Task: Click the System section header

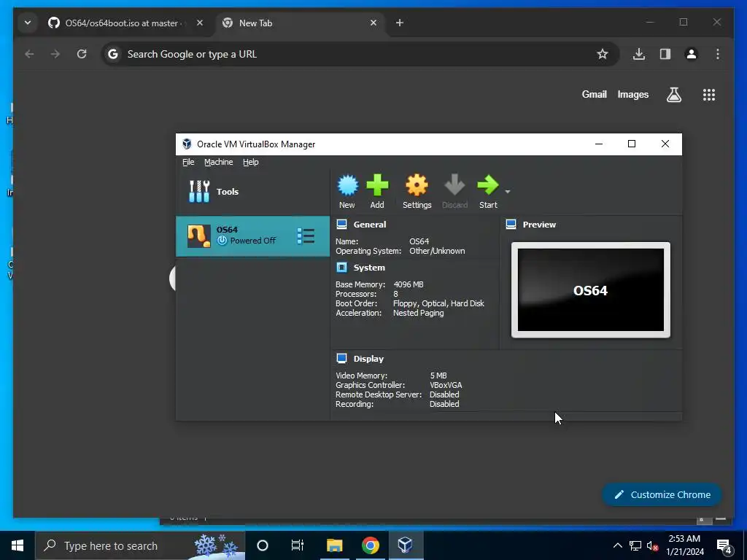Action: 369,268
